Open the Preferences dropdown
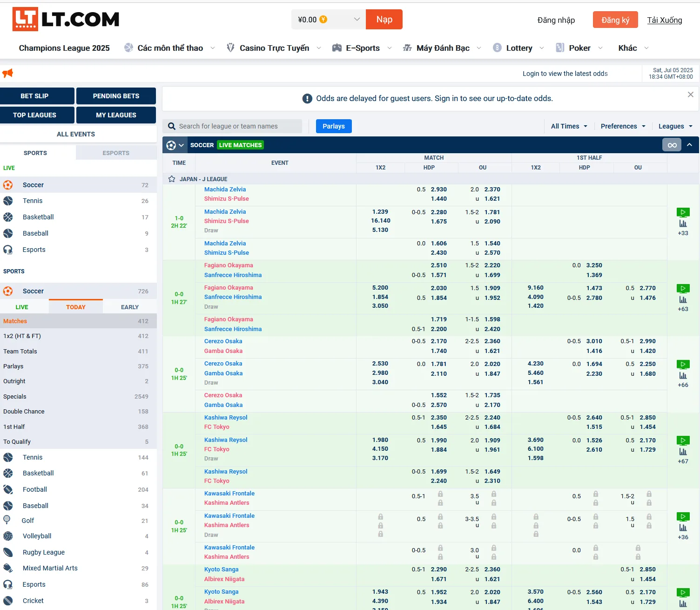Screen dimensions: 700x610 [x=623, y=126]
